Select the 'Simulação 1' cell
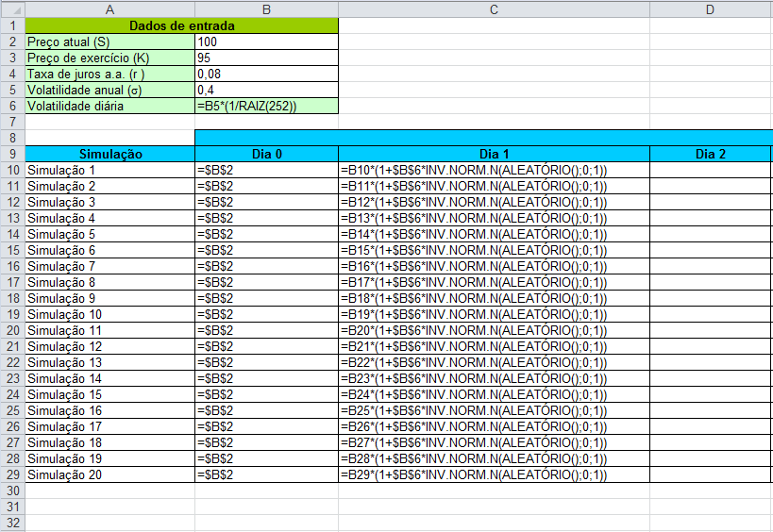Viewport: 773px width, 532px height. point(109,170)
